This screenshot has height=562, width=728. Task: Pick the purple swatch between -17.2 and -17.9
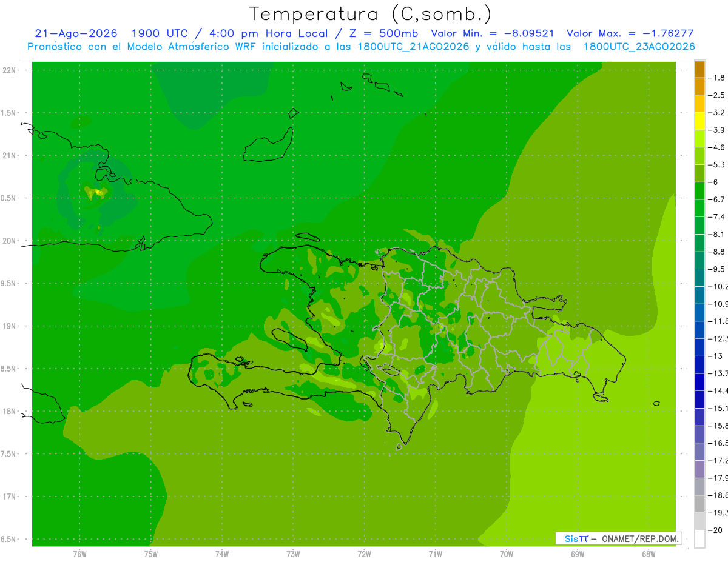[x=699, y=469]
